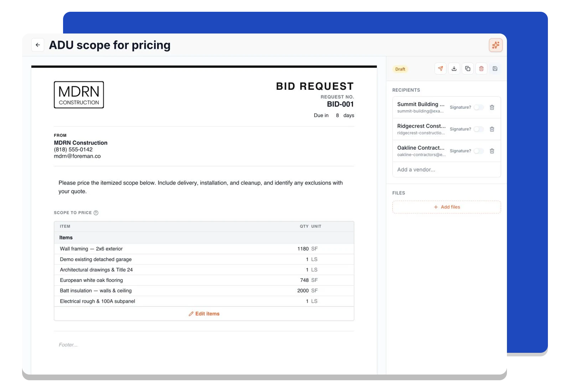Screen dimensions: 570x392
Task: Remove Summit Building recipient with trash icon
Action: [x=492, y=107]
